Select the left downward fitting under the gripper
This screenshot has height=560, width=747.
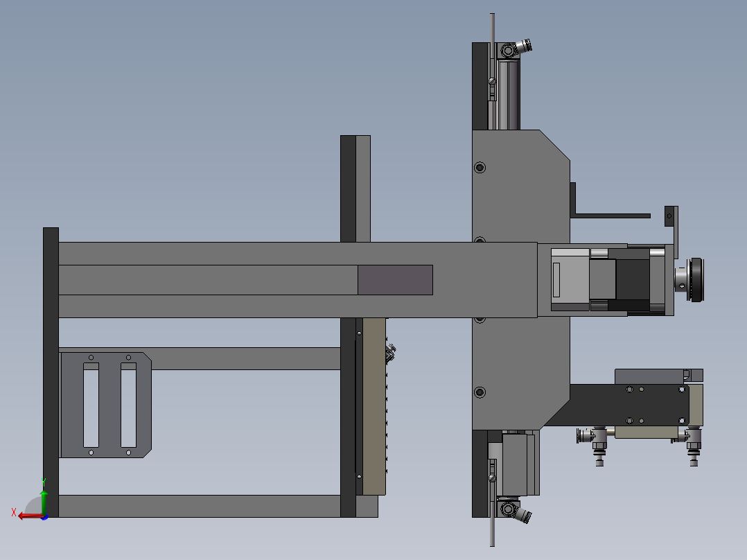click(600, 447)
